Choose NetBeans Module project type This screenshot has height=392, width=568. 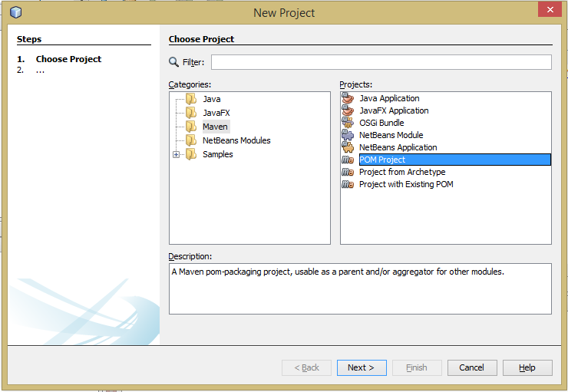(x=391, y=135)
